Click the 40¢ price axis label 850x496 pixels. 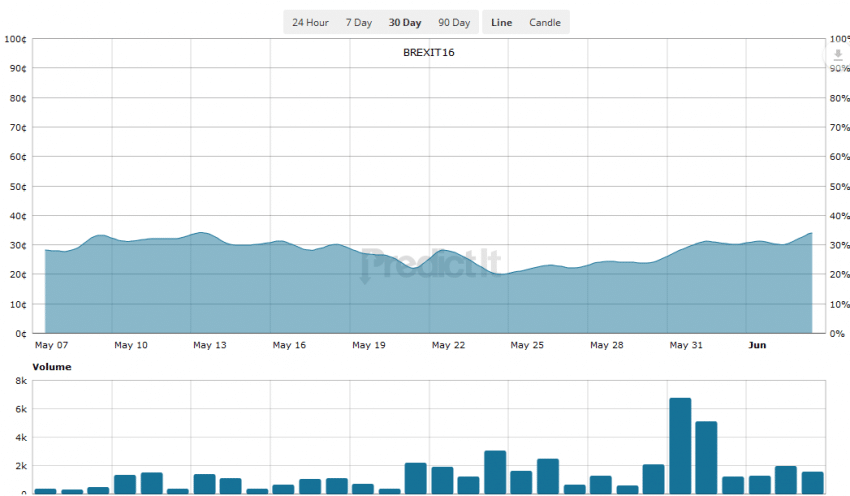point(17,216)
